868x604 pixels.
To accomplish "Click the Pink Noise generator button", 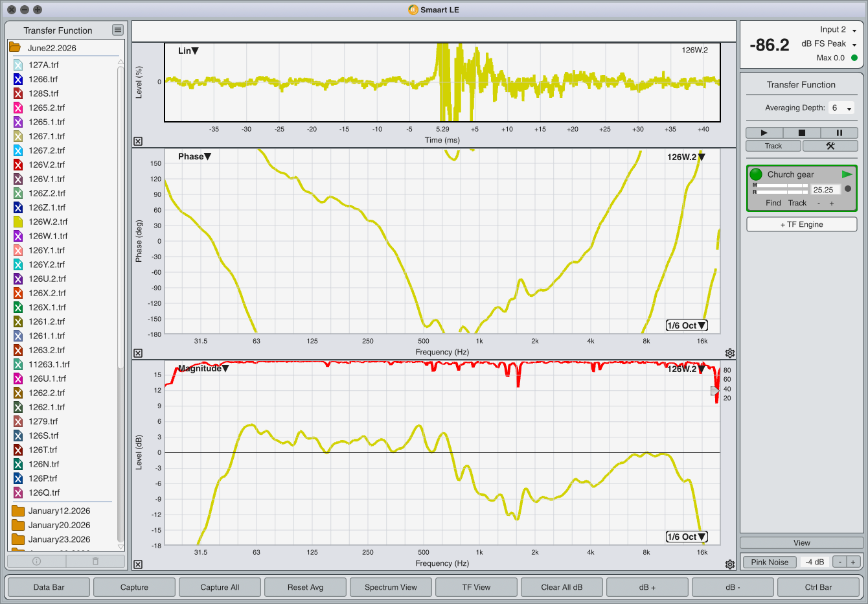I will [770, 562].
